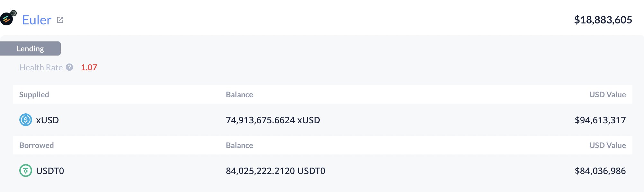Open the Euler protocol name link

(x=37, y=20)
